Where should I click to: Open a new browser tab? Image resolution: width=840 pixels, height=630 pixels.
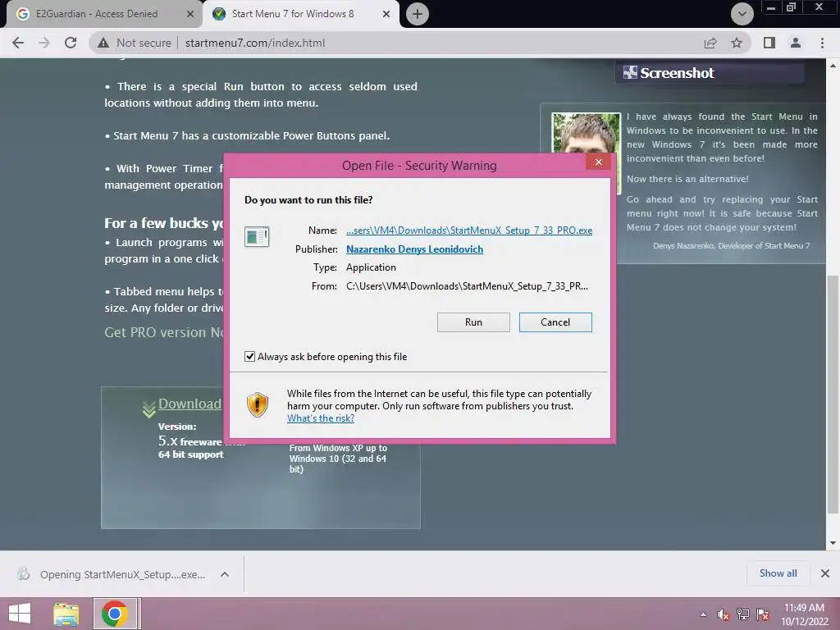[x=418, y=14]
